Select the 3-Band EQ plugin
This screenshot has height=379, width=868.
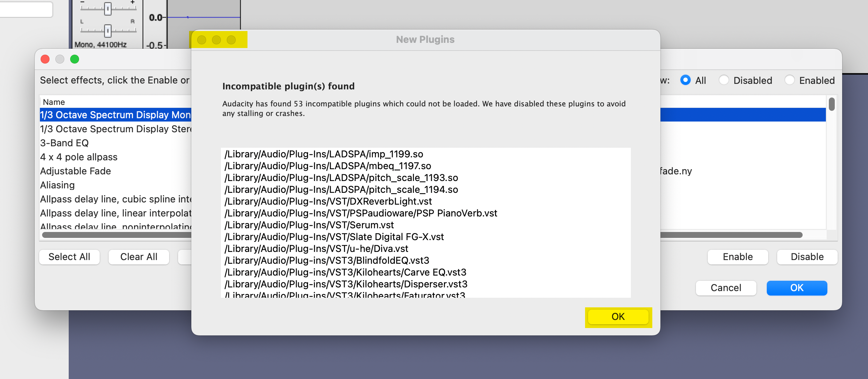pyautogui.click(x=64, y=143)
